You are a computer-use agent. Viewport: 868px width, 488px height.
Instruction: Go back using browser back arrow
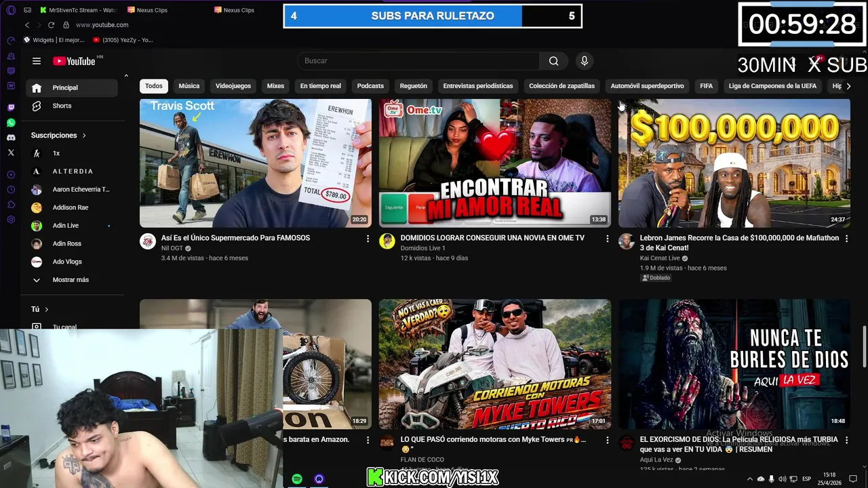27,25
